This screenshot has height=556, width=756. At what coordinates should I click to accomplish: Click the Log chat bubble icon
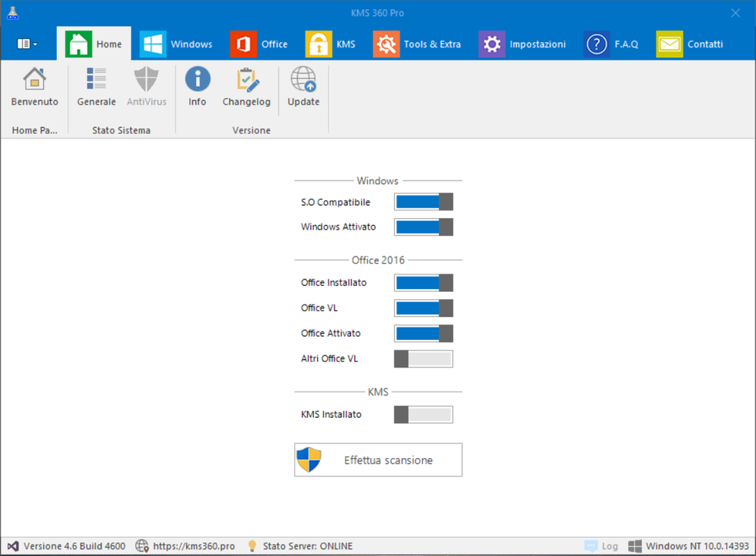(x=590, y=546)
